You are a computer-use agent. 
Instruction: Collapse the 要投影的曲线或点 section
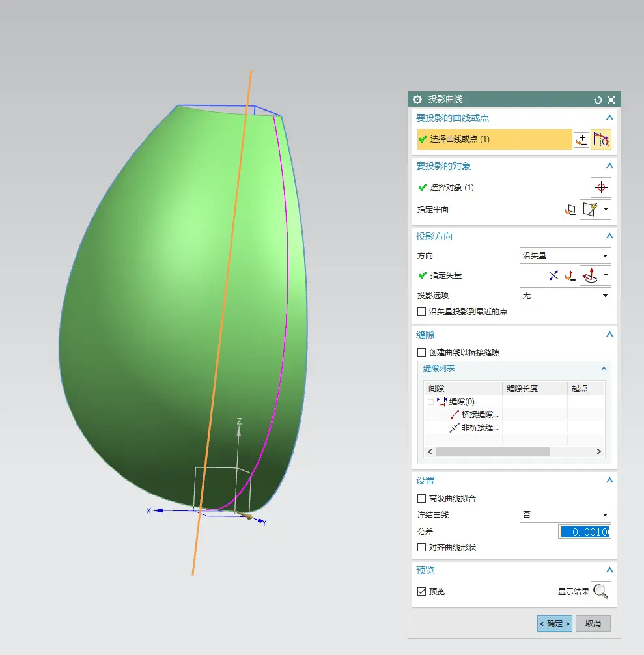click(609, 118)
